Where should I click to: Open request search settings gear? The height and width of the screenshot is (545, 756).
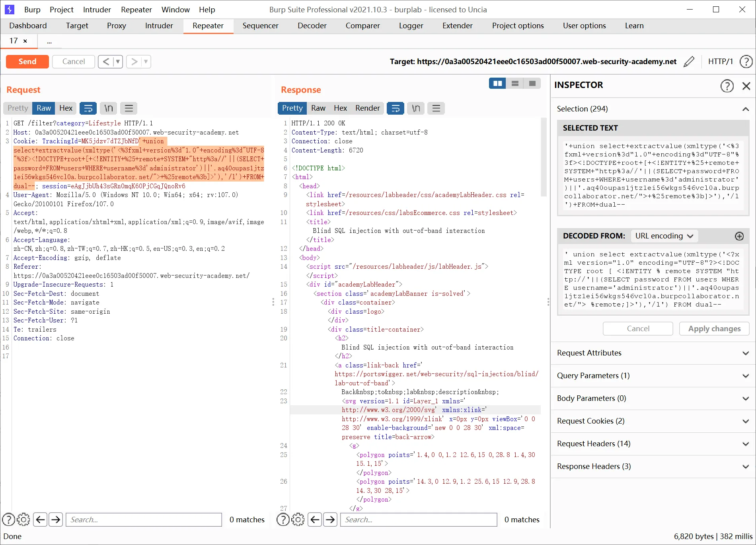(x=23, y=520)
